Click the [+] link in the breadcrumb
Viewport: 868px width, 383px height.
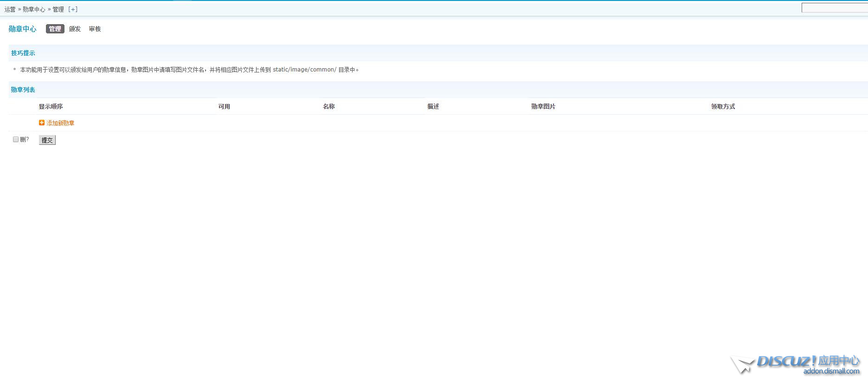[x=73, y=9]
